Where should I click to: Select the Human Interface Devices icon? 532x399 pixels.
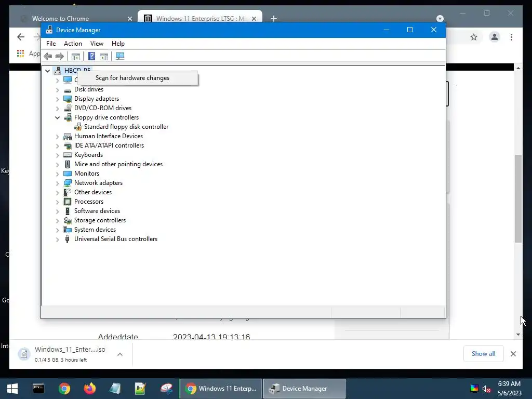(x=68, y=136)
